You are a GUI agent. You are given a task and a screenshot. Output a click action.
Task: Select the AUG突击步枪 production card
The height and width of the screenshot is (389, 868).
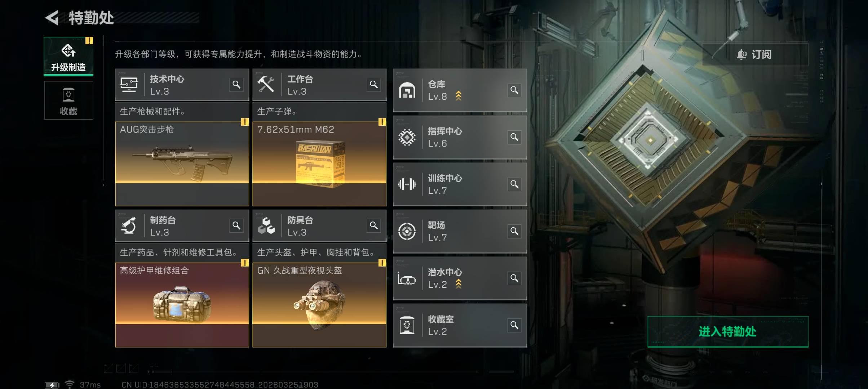pyautogui.click(x=182, y=164)
